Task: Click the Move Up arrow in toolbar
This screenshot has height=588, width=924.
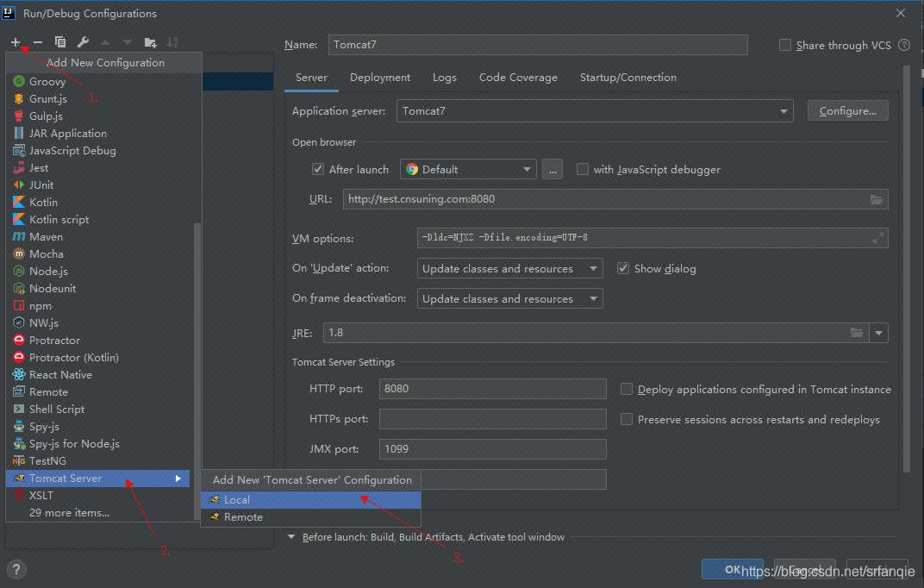Action: (105, 42)
